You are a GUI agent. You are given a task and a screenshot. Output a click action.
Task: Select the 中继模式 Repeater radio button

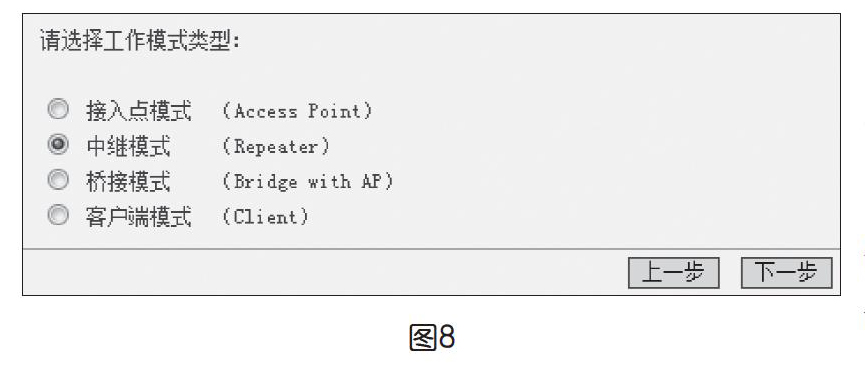(x=58, y=145)
